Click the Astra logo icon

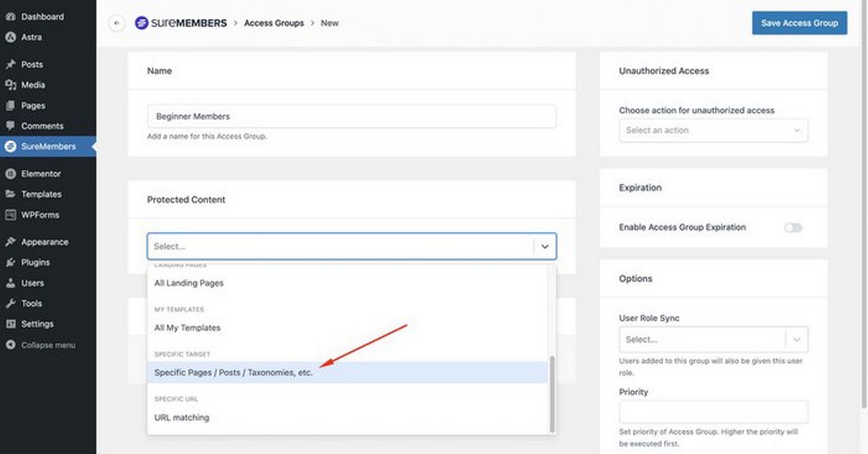11,37
